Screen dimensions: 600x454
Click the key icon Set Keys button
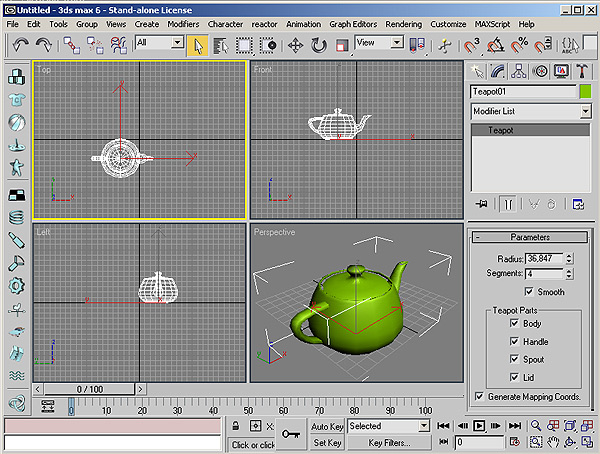[x=291, y=433]
